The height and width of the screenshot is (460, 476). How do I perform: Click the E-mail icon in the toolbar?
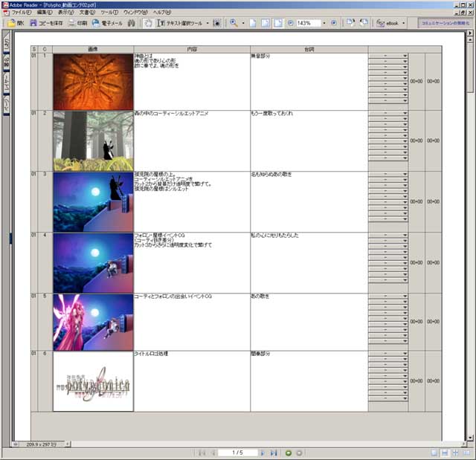[x=96, y=23]
